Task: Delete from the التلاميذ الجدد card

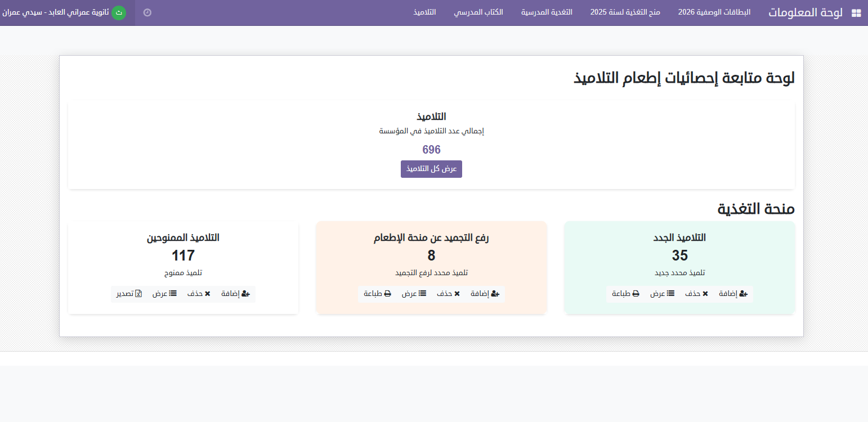Action: tap(696, 294)
